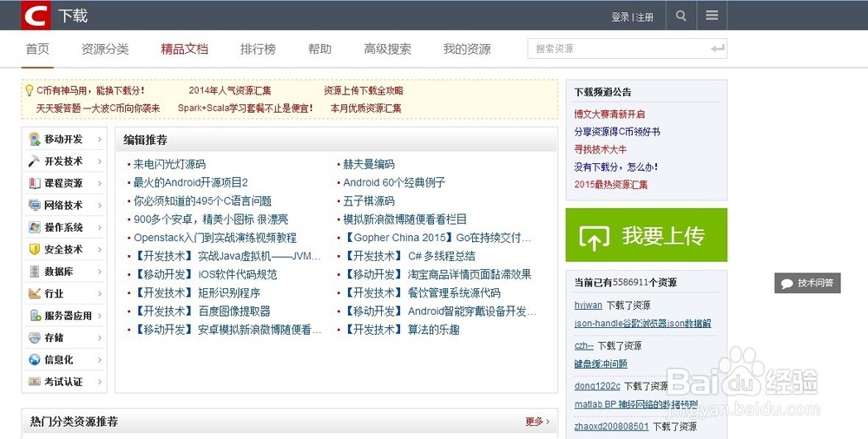
Task: Expand the 安全技术 chevron arrow
Action: pyautogui.click(x=100, y=249)
